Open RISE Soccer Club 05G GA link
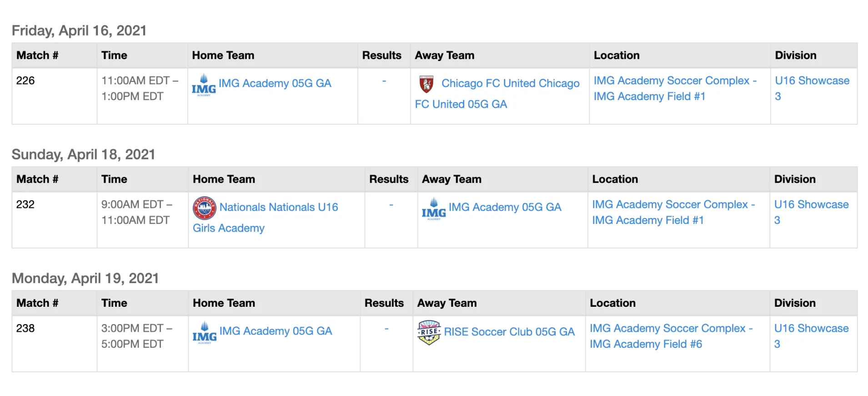This screenshot has height=396, width=868. click(x=509, y=332)
